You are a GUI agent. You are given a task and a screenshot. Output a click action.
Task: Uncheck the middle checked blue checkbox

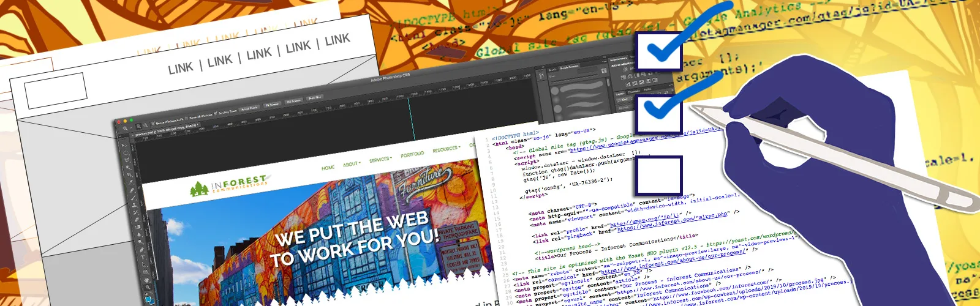[660, 113]
